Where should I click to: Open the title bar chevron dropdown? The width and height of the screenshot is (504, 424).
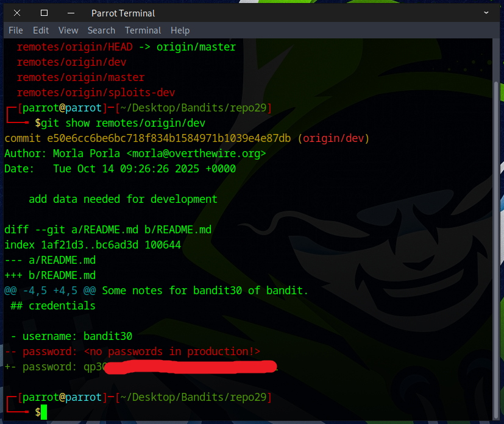pyautogui.click(x=486, y=13)
